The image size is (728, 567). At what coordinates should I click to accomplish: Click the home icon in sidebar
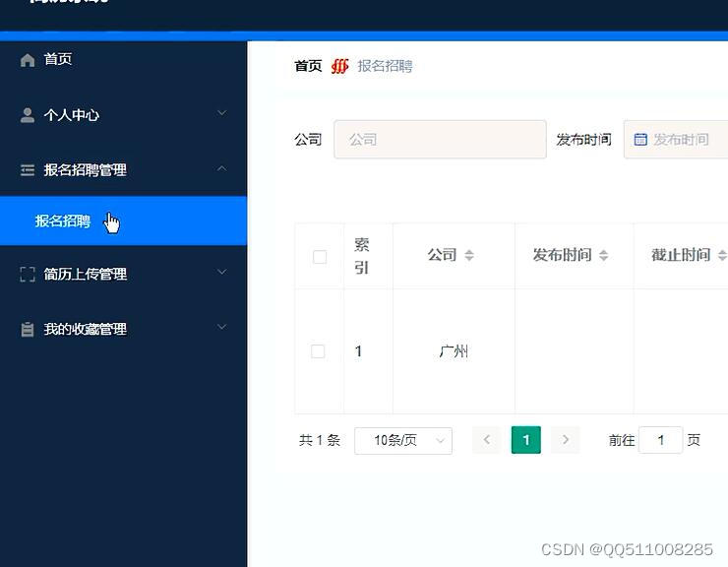(28, 60)
